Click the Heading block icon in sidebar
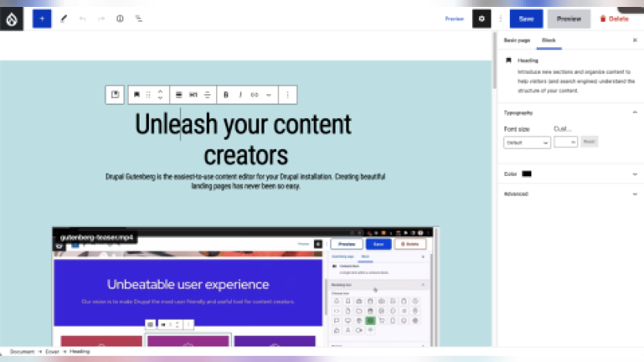Image resolution: width=644 pixels, height=362 pixels. point(508,60)
